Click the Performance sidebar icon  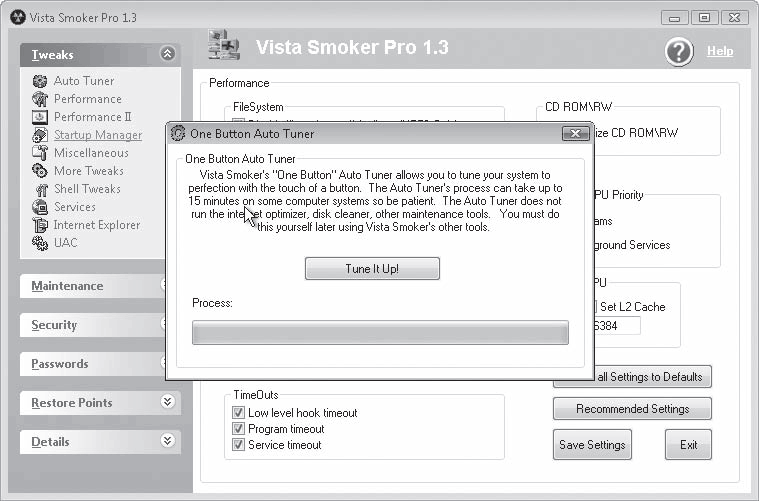click(x=40, y=99)
